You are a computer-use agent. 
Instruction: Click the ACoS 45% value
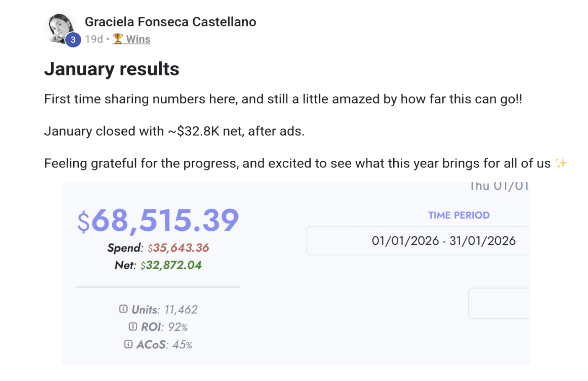click(183, 345)
